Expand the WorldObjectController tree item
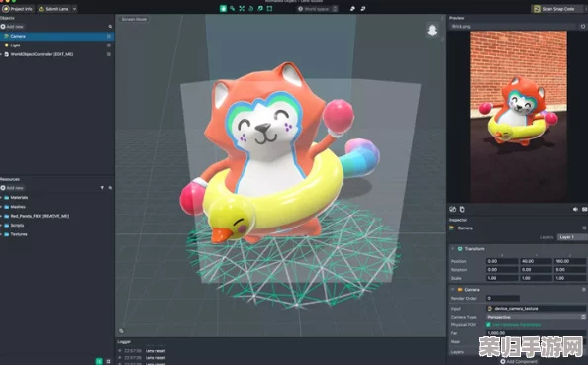Image resolution: width=588 pixels, height=365 pixels. coord(2,54)
